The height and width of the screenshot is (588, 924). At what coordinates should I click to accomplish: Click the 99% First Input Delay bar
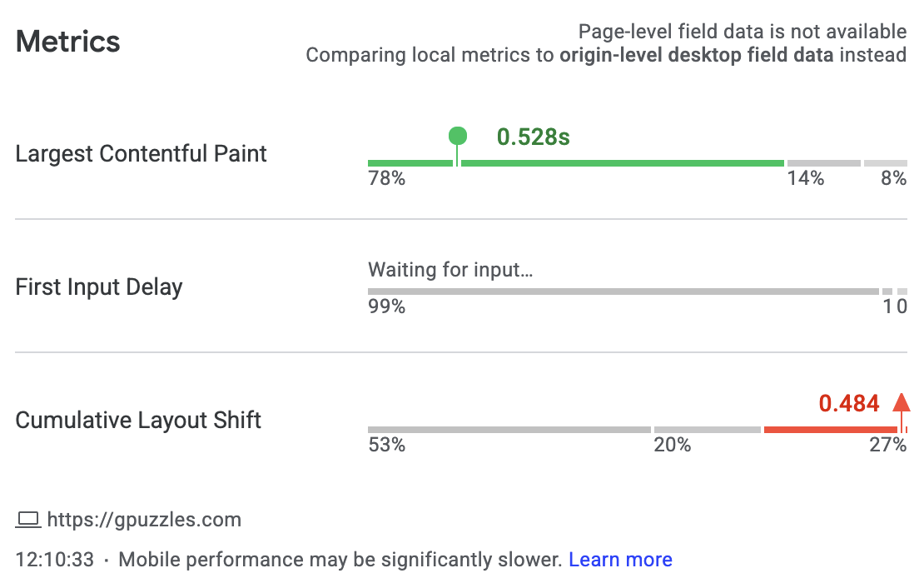coord(623,292)
